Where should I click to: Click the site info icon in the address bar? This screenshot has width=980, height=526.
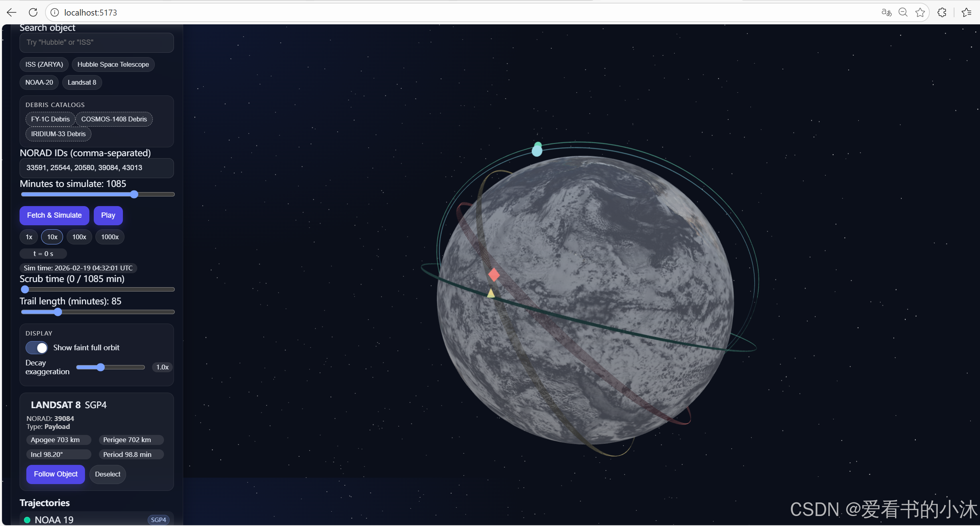pyautogui.click(x=55, y=12)
